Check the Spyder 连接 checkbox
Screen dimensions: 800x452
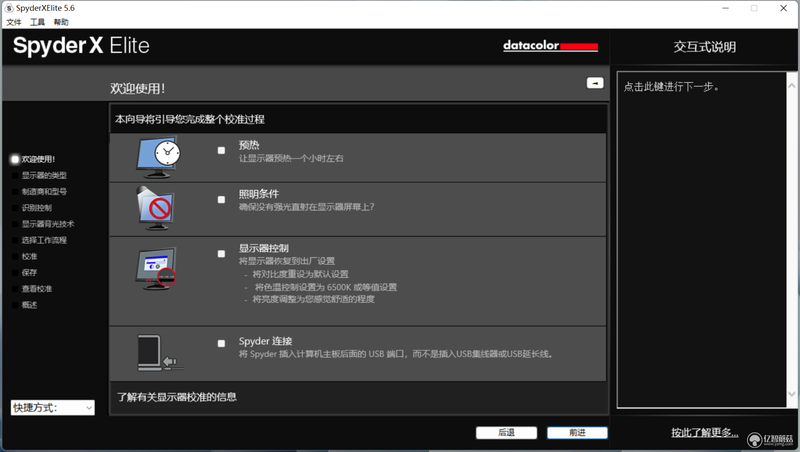(221, 343)
